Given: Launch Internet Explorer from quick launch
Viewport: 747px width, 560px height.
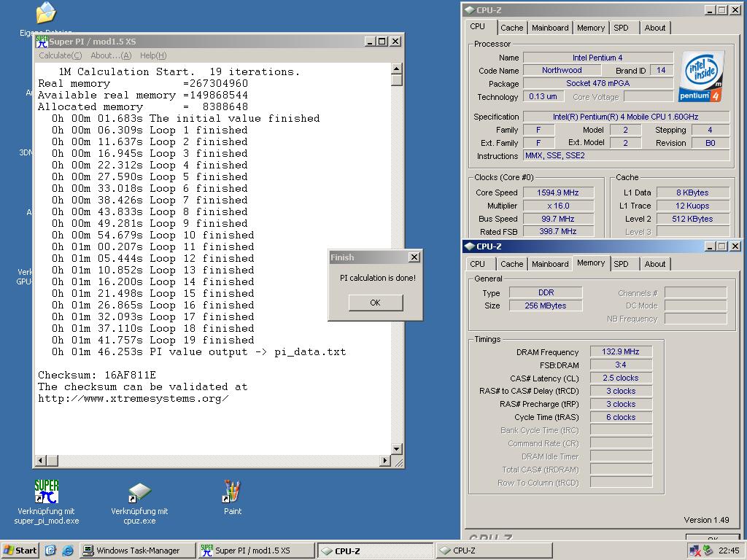Looking at the screenshot, I should point(68,551).
